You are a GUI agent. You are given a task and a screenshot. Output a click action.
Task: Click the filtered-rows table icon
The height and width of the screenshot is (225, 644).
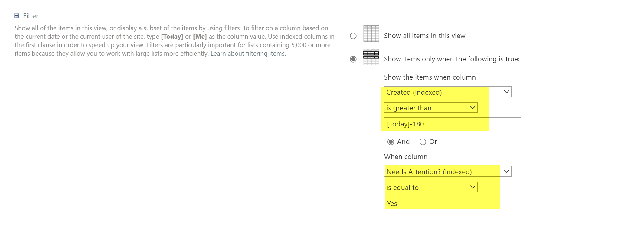pyautogui.click(x=371, y=57)
